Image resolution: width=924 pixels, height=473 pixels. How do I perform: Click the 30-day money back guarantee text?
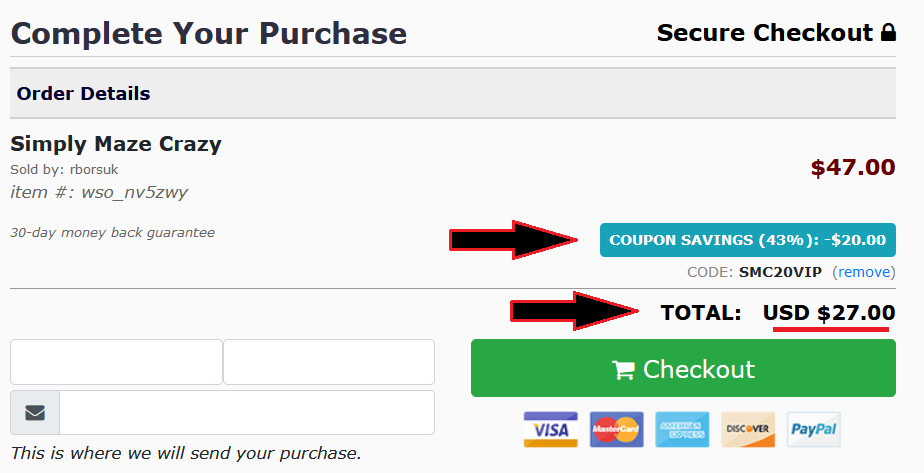[113, 233]
